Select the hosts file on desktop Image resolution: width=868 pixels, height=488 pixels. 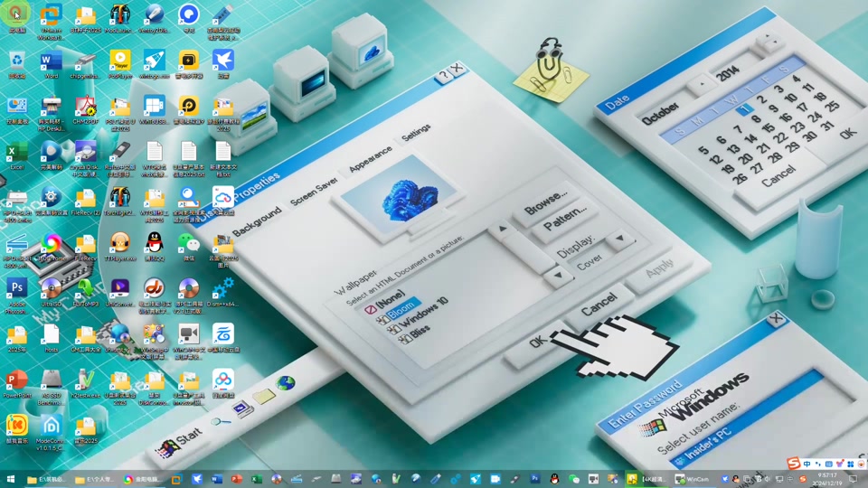(51, 339)
